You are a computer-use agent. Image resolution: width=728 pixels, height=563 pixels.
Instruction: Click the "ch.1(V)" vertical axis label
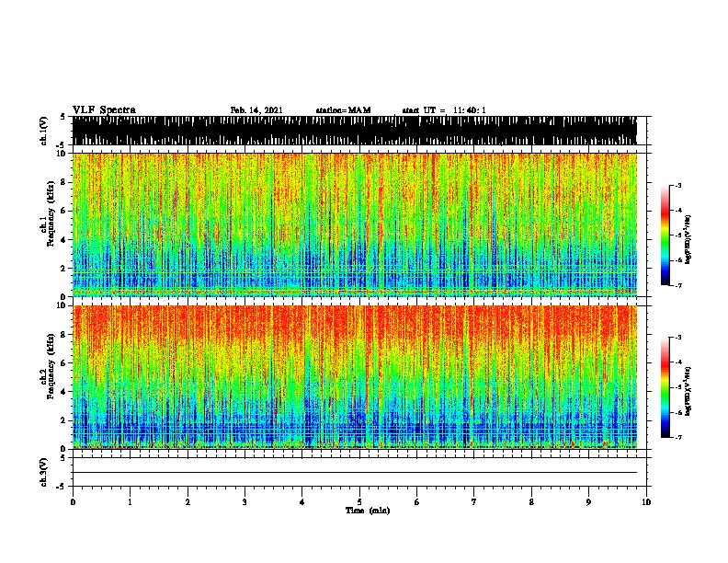pos(43,131)
